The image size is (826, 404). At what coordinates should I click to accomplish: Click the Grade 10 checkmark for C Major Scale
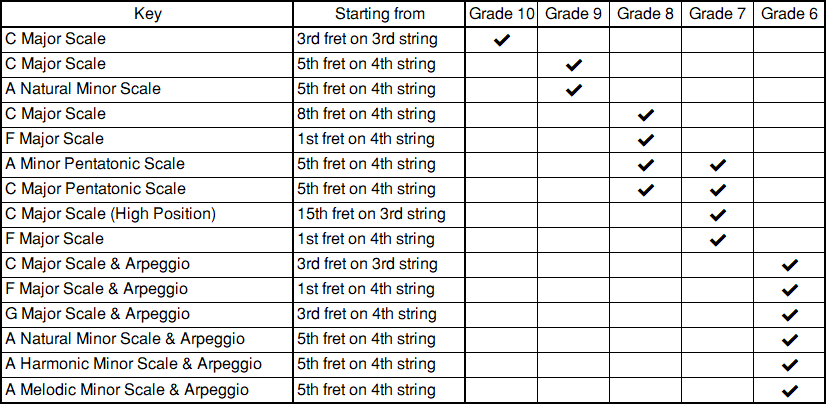pyautogui.click(x=502, y=40)
